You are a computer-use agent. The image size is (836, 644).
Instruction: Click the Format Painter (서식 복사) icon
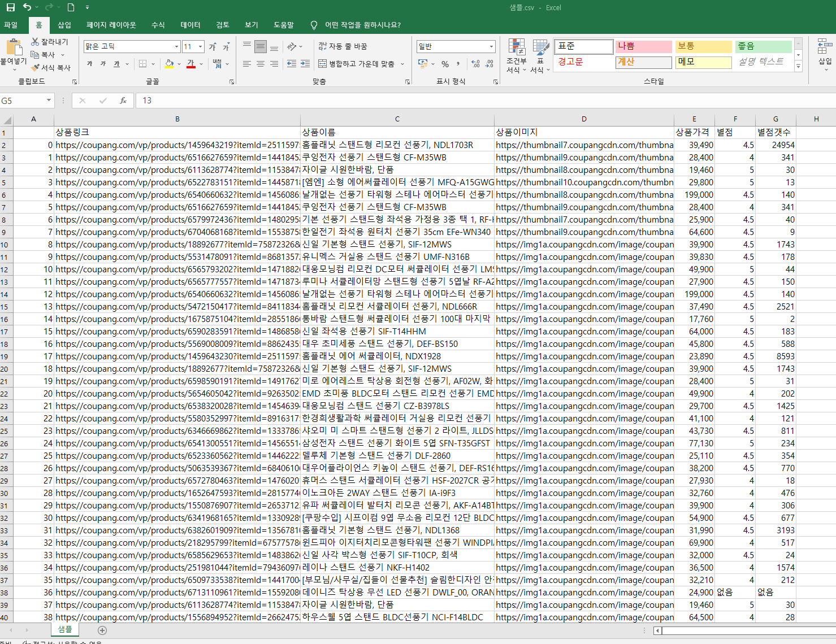click(35, 68)
